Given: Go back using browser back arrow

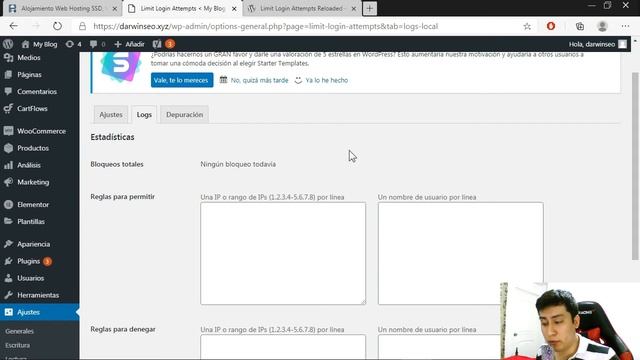Looking at the screenshot, I should tap(13, 26).
